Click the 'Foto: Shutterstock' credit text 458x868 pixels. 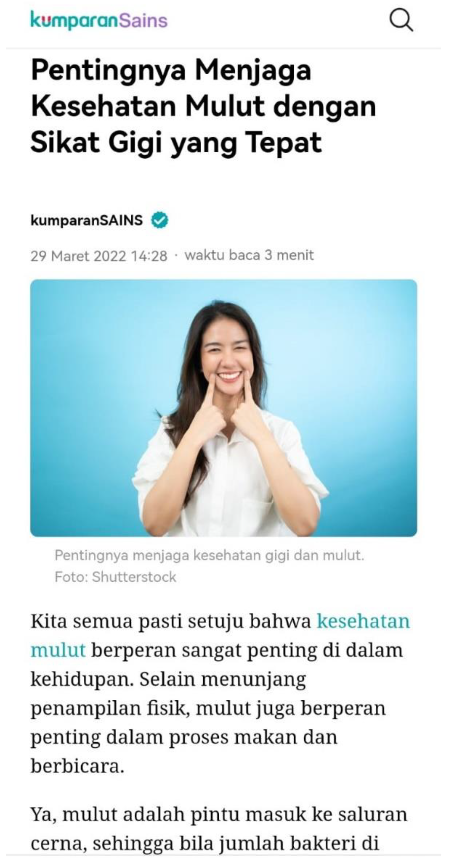[x=115, y=577]
